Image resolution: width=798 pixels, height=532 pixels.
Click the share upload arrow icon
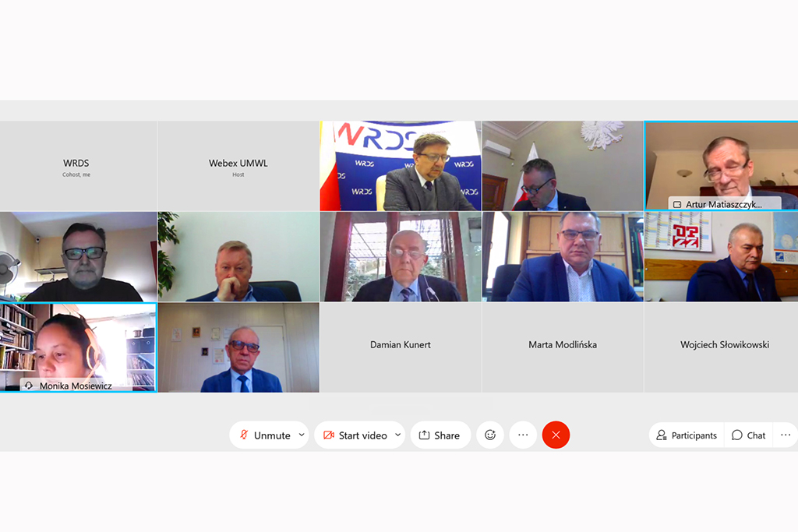(x=424, y=435)
